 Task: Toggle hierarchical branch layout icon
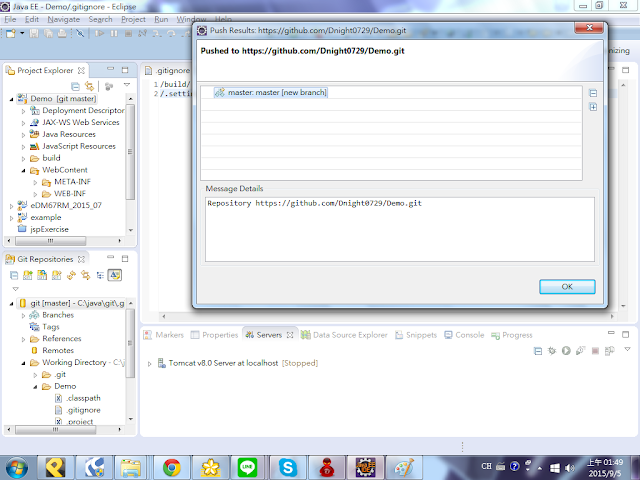tap(100, 276)
